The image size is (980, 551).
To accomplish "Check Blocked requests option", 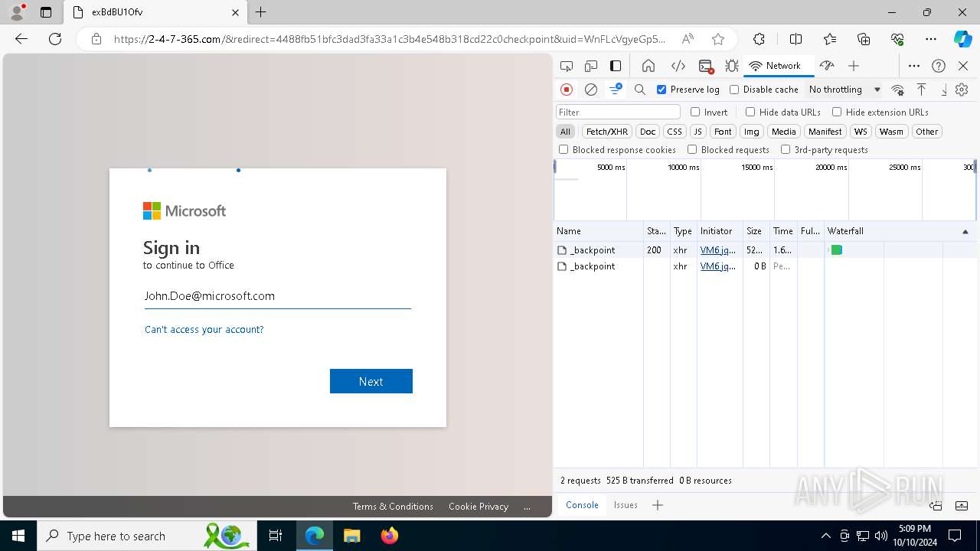I will coord(692,150).
